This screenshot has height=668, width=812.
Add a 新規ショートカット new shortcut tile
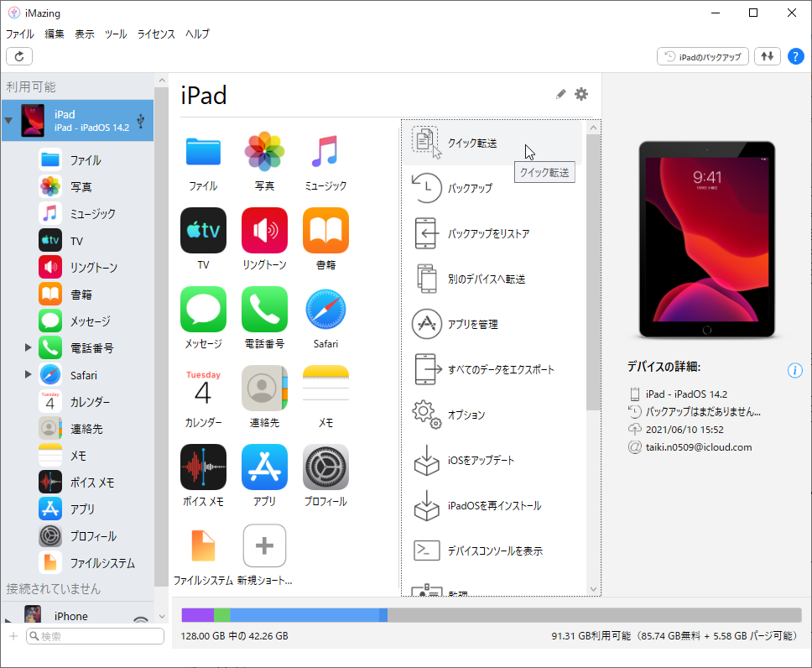[264, 555]
